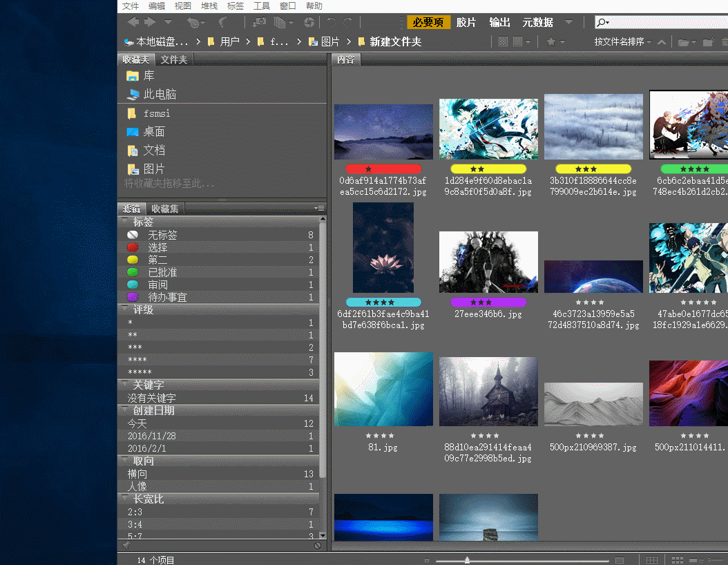Image resolution: width=728 pixels, height=565 pixels.
Task: Toggle the 无标签 label filter
Action: coord(162,235)
